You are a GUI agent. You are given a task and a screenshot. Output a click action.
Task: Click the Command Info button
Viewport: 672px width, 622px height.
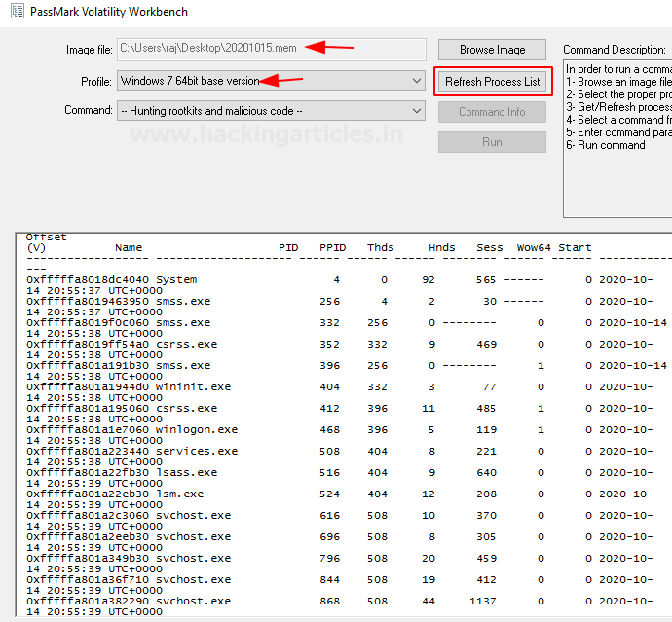click(492, 112)
